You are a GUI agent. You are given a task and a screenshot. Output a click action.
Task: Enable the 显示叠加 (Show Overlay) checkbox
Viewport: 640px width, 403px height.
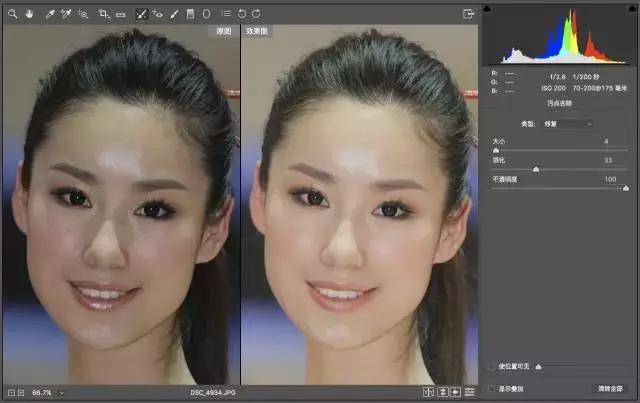[492, 389]
